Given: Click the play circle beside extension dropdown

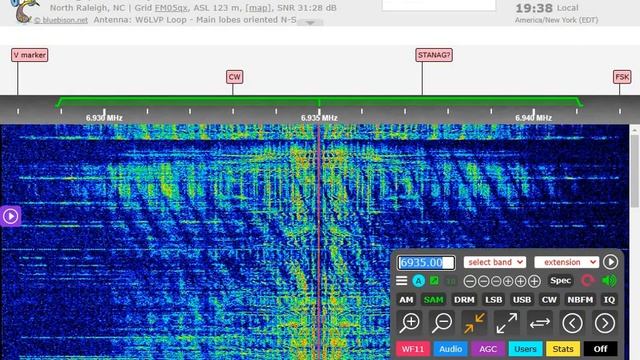Looking at the screenshot, I should pos(610,262).
